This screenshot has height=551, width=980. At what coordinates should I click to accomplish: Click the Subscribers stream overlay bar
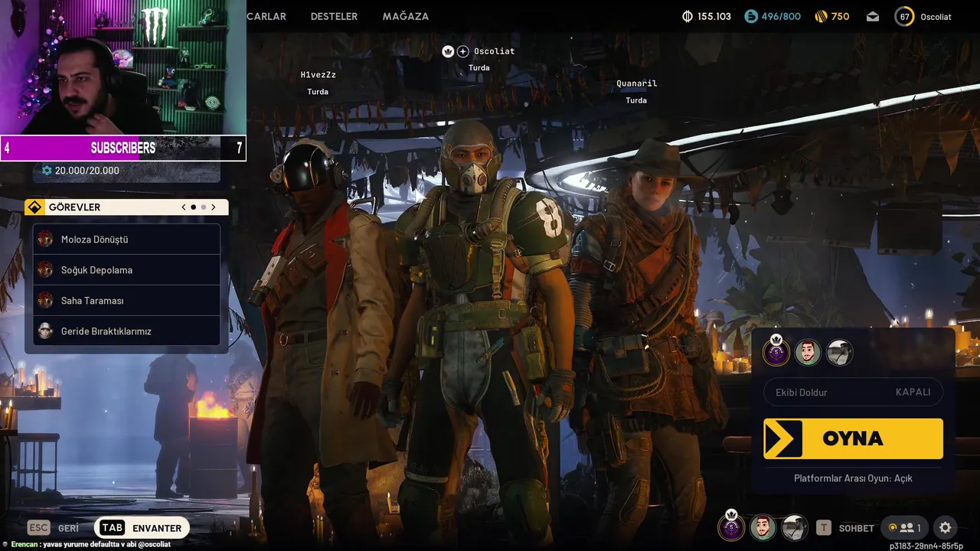[x=123, y=148]
